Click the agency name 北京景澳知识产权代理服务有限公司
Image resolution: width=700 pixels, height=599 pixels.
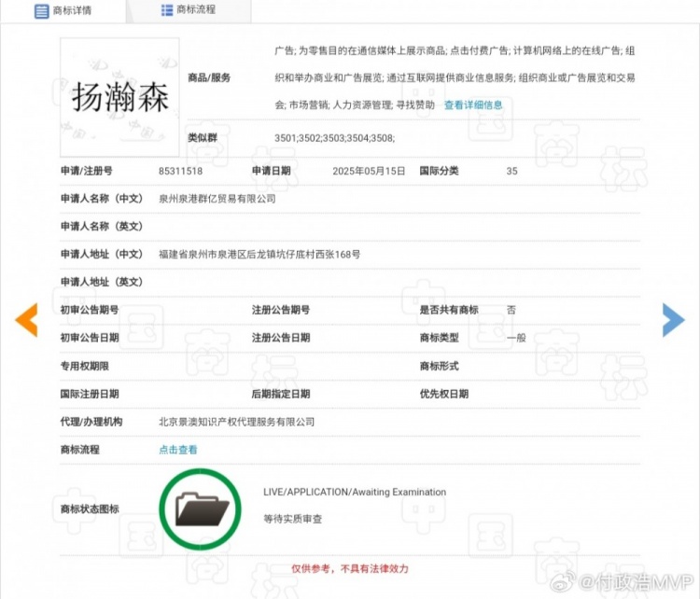pos(237,422)
